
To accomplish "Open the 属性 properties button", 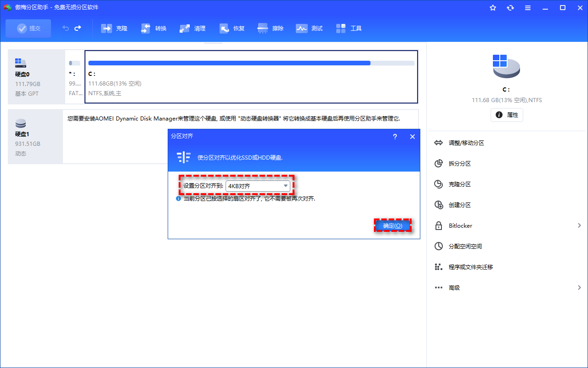I will tap(507, 115).
